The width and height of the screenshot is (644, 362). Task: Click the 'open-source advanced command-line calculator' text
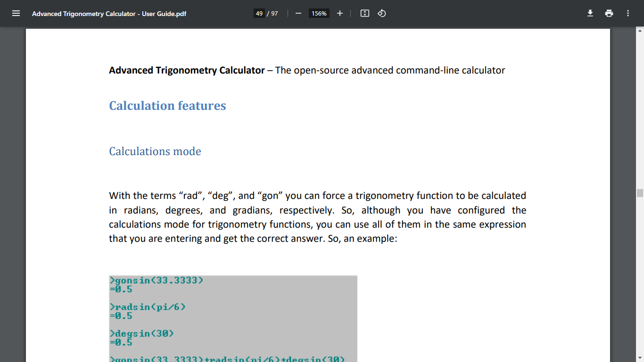(399, 70)
